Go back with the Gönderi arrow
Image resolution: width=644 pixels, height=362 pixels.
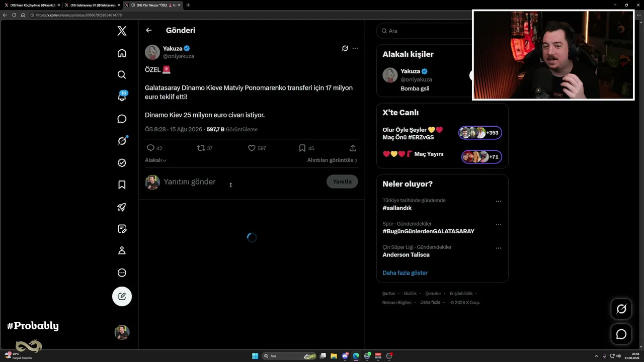pyautogui.click(x=149, y=30)
